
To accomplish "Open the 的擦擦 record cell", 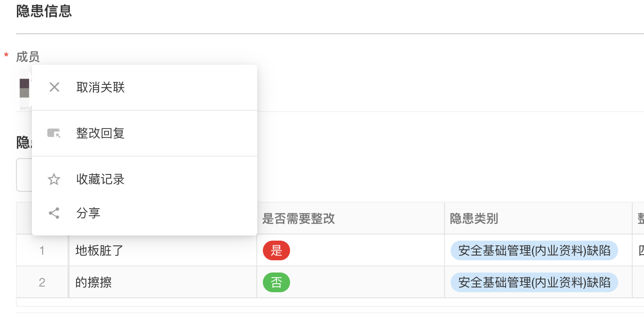I will coord(94,283).
